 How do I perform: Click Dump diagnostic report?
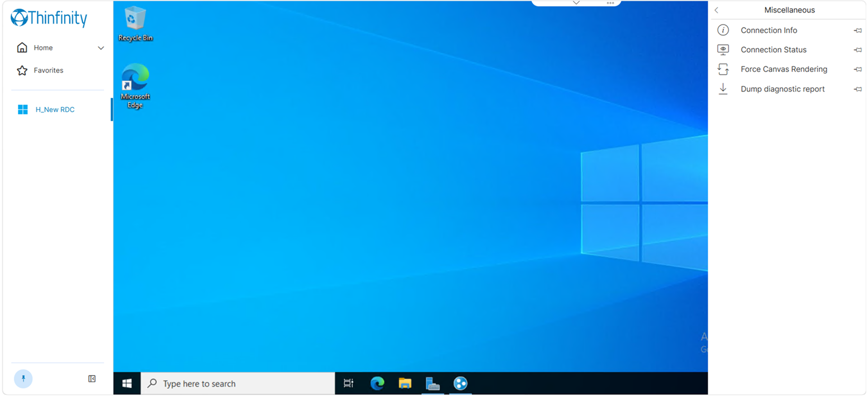783,89
